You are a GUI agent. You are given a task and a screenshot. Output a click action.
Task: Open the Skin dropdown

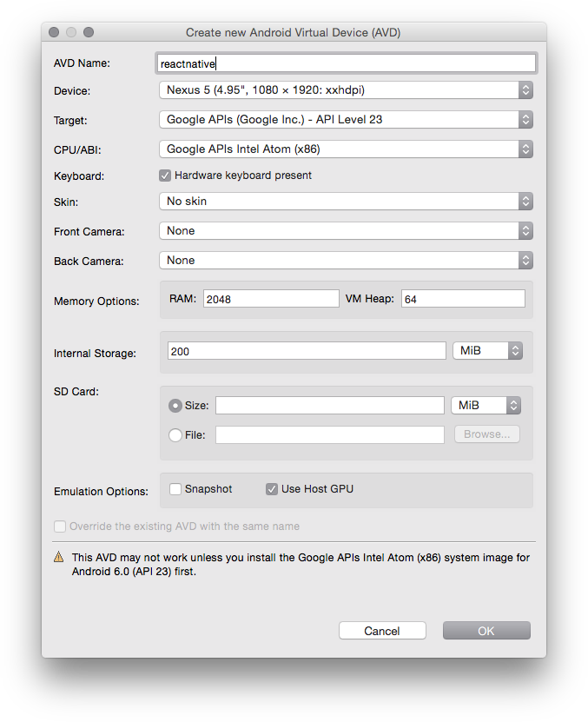pyautogui.click(x=346, y=202)
